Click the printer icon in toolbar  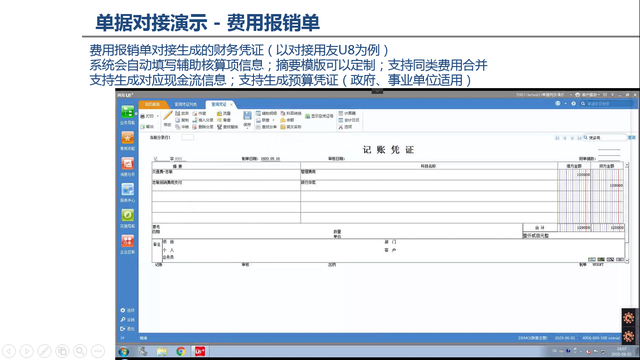click(x=143, y=116)
